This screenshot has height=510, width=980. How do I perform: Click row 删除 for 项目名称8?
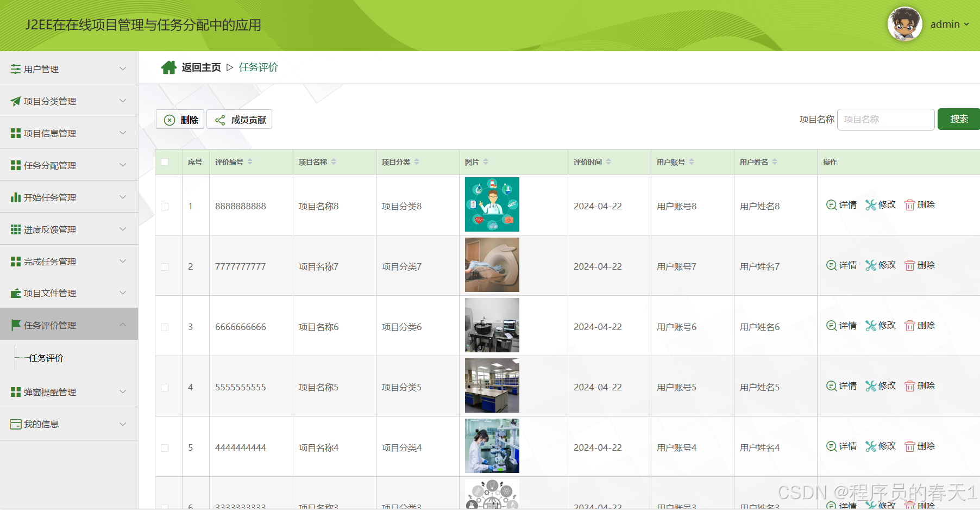[x=920, y=205]
